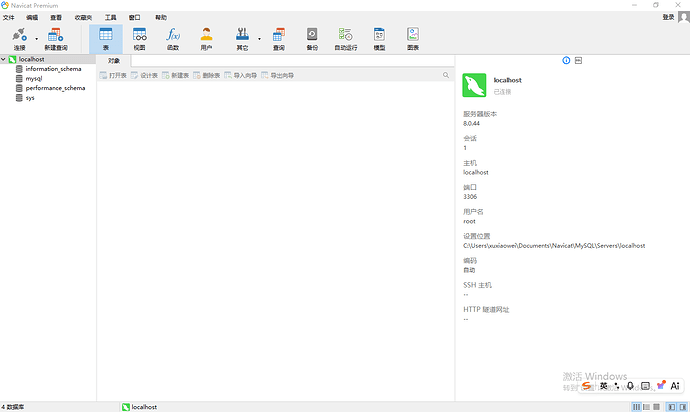Viewport: 690px width, 412px height.
Task: Click the Sogou Ai assistant icon
Action: tap(675, 386)
